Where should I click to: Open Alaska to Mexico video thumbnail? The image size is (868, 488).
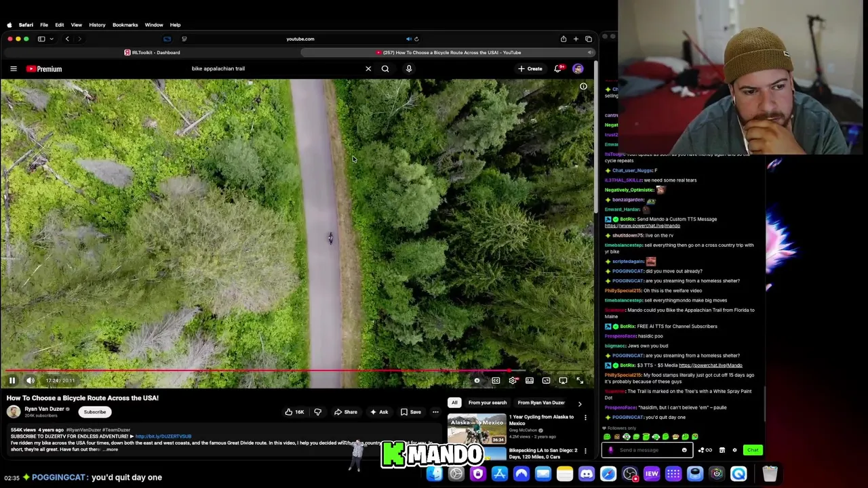pos(476,428)
